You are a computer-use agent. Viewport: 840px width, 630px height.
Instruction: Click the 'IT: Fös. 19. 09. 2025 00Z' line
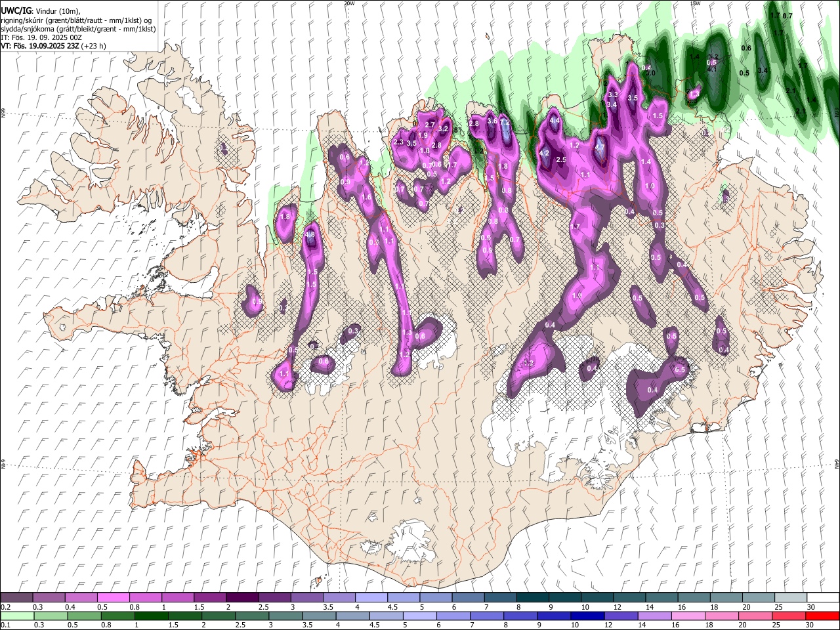41,37
